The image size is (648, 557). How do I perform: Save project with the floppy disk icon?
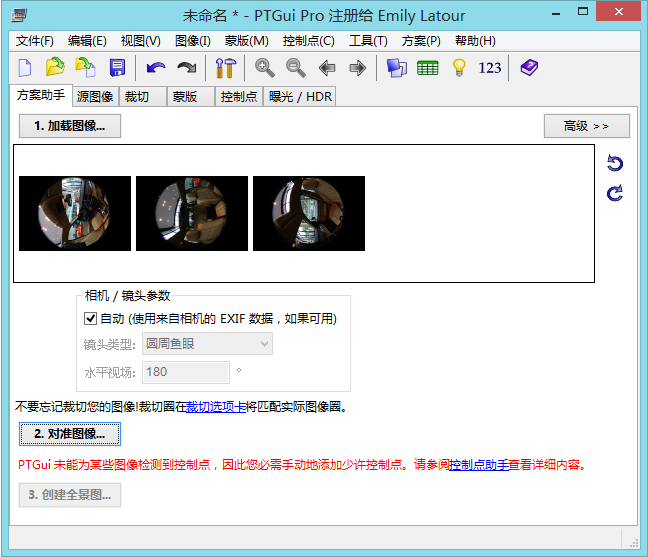pyautogui.click(x=117, y=68)
